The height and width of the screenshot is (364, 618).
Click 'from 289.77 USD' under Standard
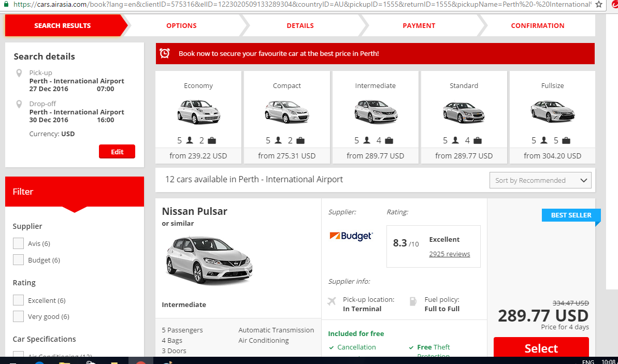[x=464, y=156]
